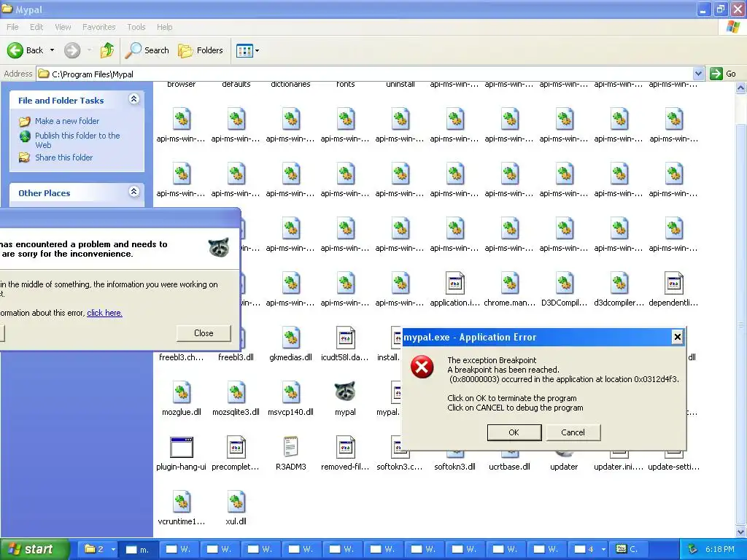Click the file list scroll up arrow
Screen dimensions: 747x560
(x=741, y=87)
